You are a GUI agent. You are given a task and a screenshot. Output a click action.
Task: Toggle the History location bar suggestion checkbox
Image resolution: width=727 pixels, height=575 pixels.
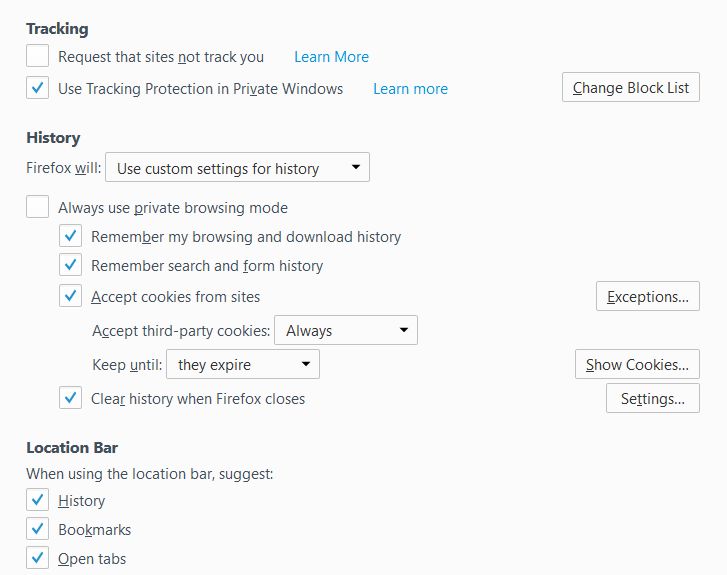coord(37,500)
